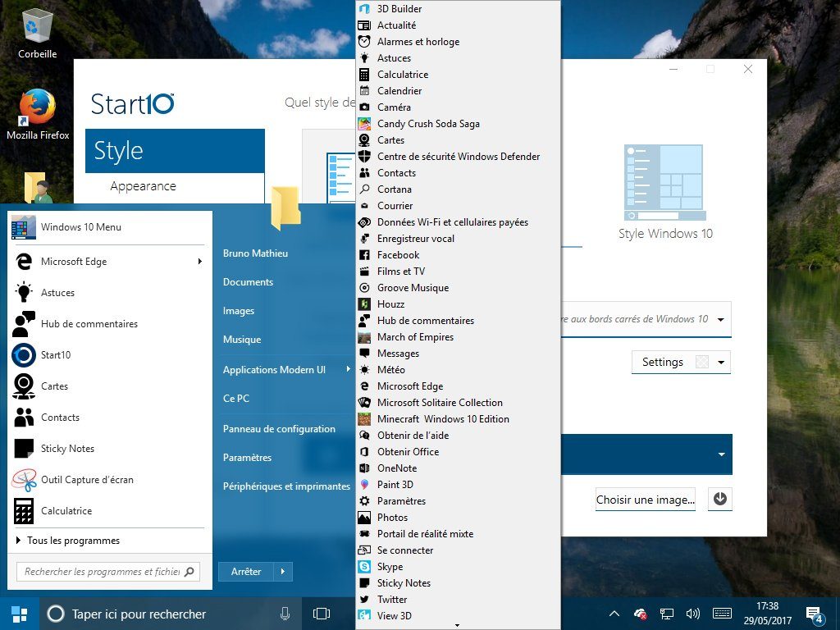Open the Settings dropdown in Start10

pos(681,362)
